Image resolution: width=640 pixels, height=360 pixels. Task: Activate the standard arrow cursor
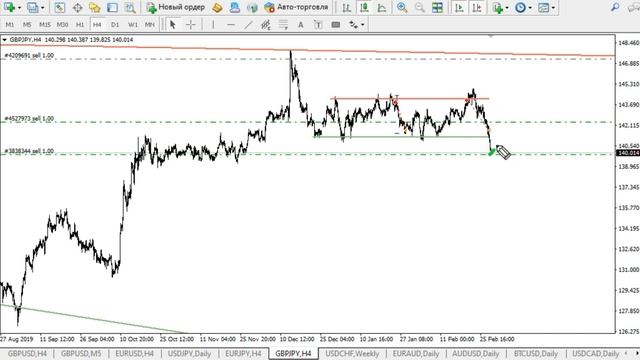173,25
